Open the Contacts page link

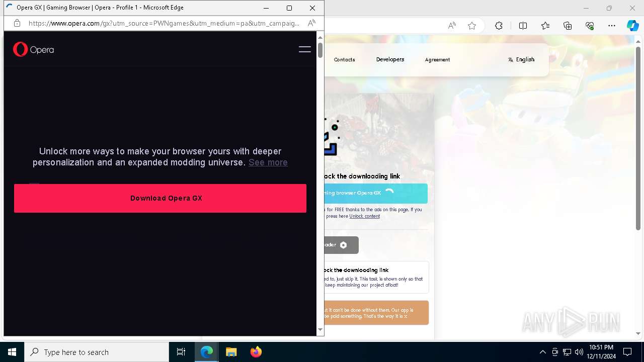tap(344, 59)
